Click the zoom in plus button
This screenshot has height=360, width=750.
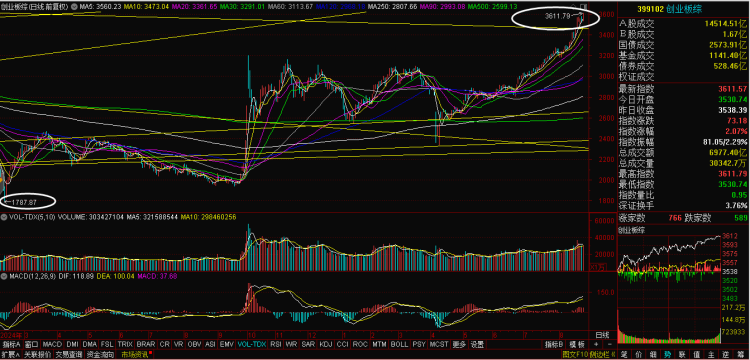click(x=596, y=344)
